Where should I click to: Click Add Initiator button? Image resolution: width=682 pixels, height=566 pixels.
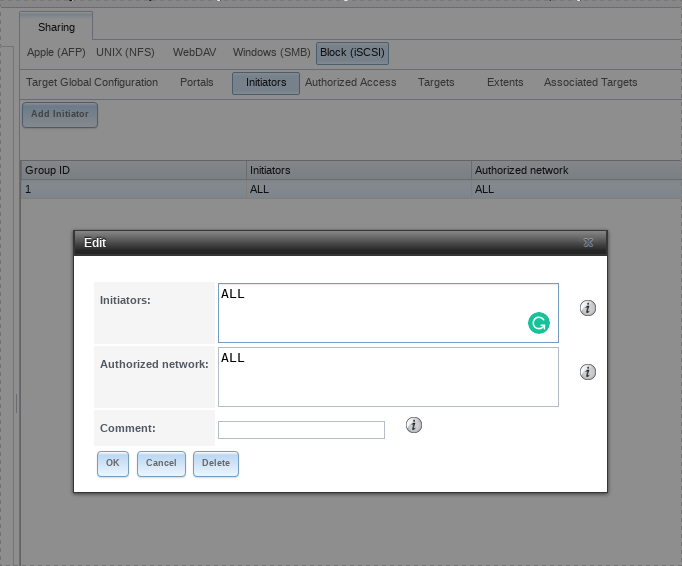point(60,115)
